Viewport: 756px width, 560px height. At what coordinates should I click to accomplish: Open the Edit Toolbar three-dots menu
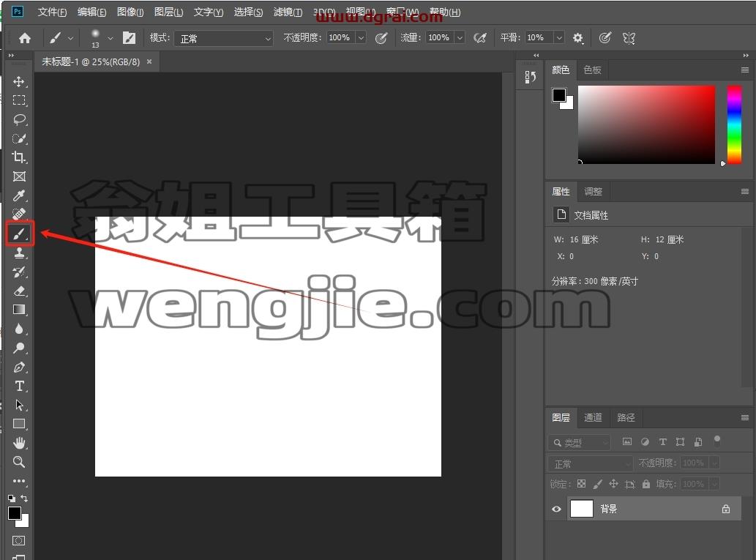pos(19,481)
